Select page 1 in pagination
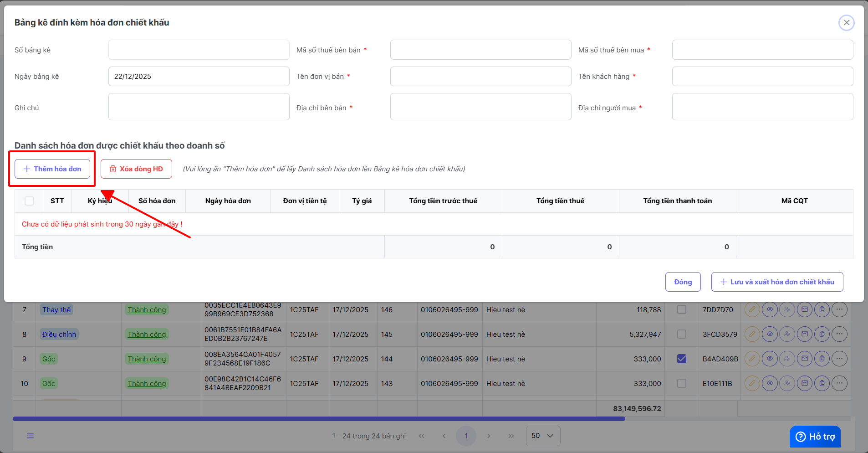 (466, 436)
